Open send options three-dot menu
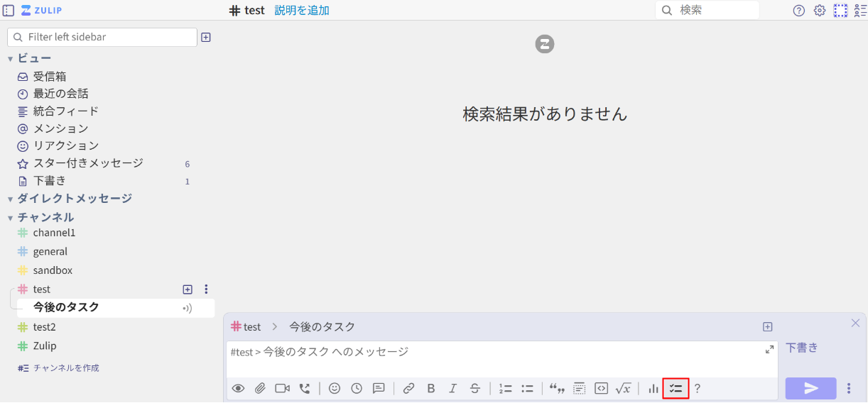Screen dimensions: 868x403 point(849,388)
